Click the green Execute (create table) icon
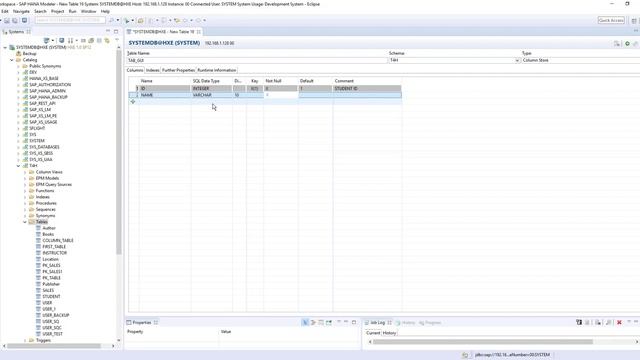 (x=627, y=43)
